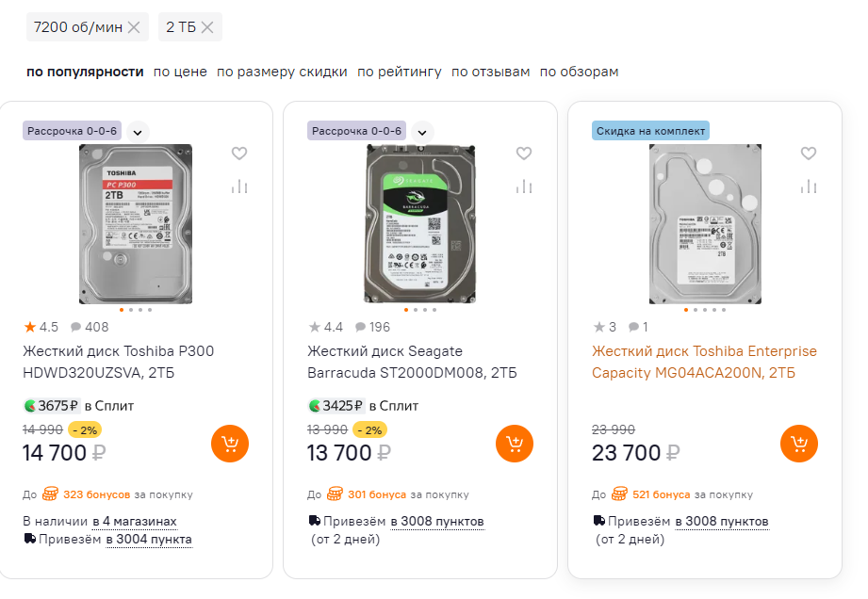Add Toshiba Enterprise Capacity to cart
Image resolution: width=868 pixels, height=599 pixels.
pyautogui.click(x=799, y=444)
